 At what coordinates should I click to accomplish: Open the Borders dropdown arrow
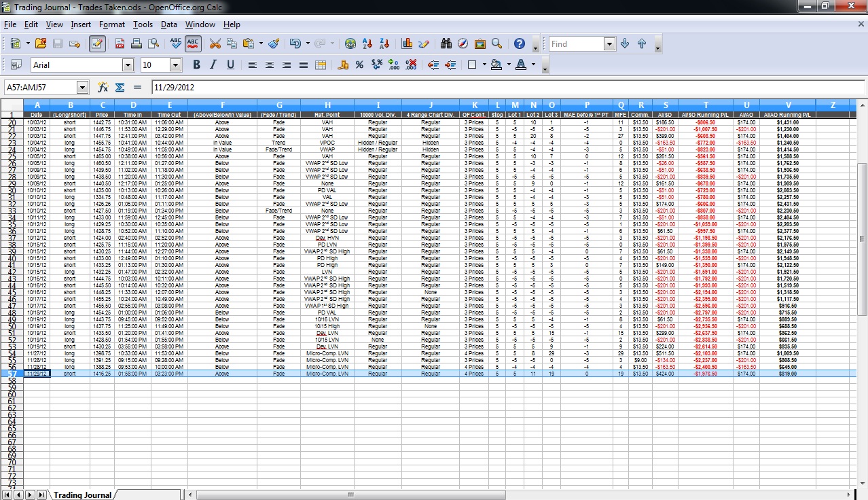point(484,65)
